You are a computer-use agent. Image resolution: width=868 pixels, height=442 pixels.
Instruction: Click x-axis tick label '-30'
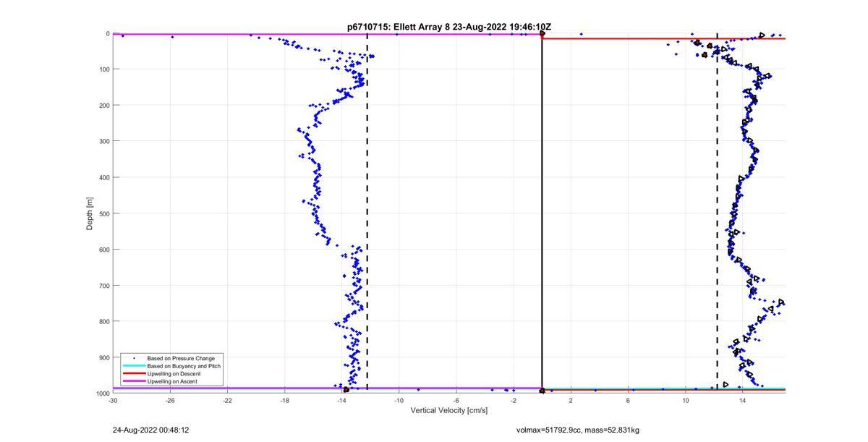pos(113,400)
